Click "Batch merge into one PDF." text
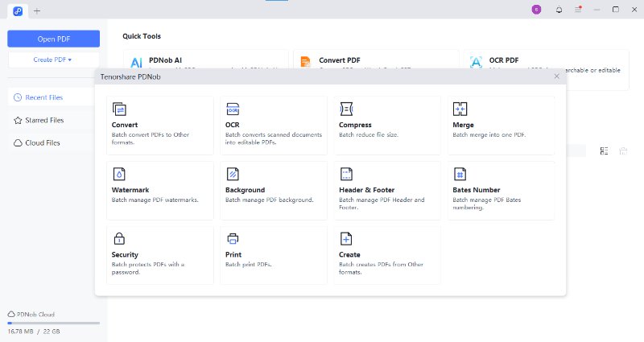This screenshot has width=644, height=342. (x=489, y=134)
